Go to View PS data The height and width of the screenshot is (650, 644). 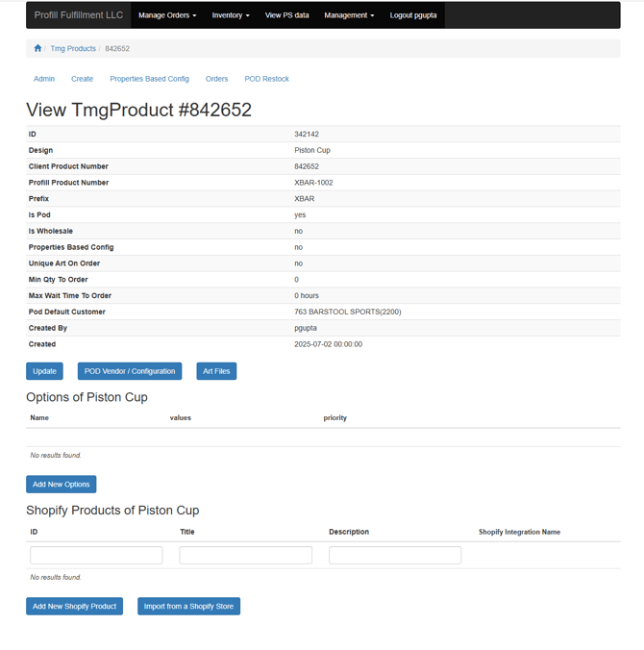coord(286,15)
